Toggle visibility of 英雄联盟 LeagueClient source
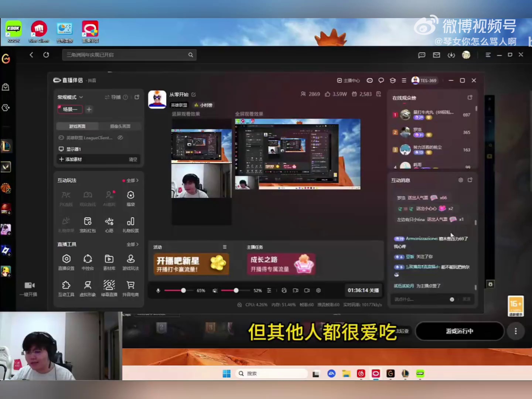 point(120,137)
